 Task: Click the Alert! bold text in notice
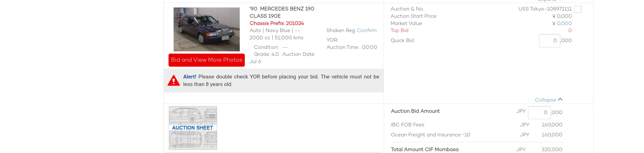point(190,77)
